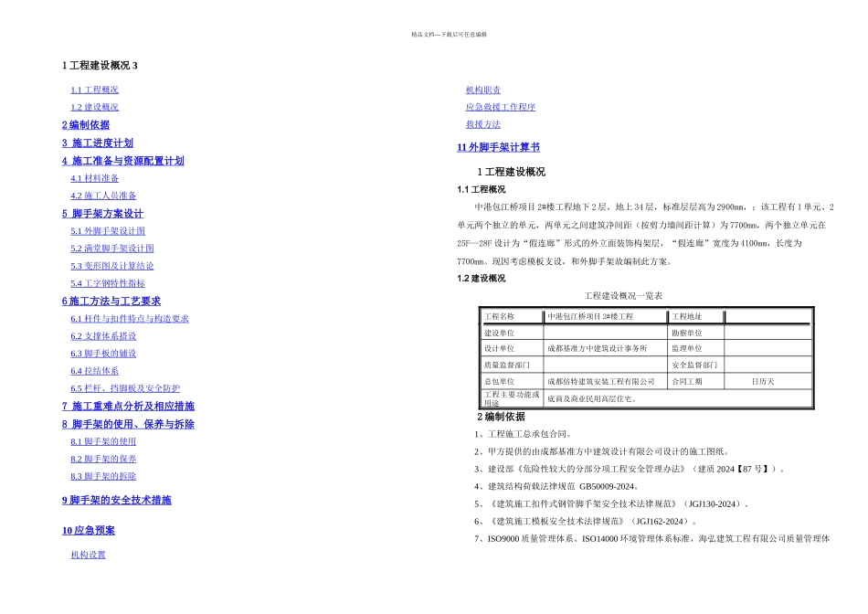The width and height of the screenshot is (868, 614).
Task: Open the 1.1 工程概况 contents link
Action: 94,90
